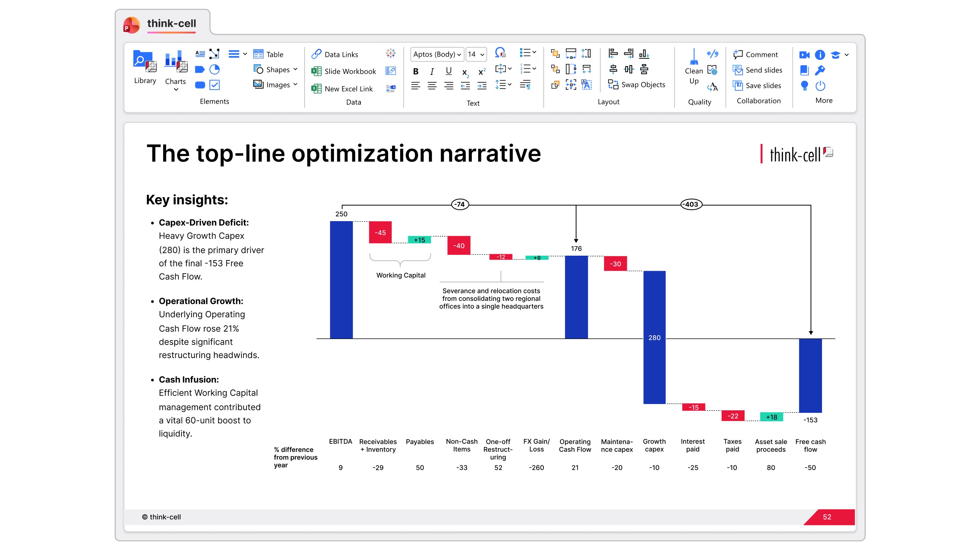This screenshot has height=551, width=980.
Task: Click the slide title text
Action: point(343,154)
